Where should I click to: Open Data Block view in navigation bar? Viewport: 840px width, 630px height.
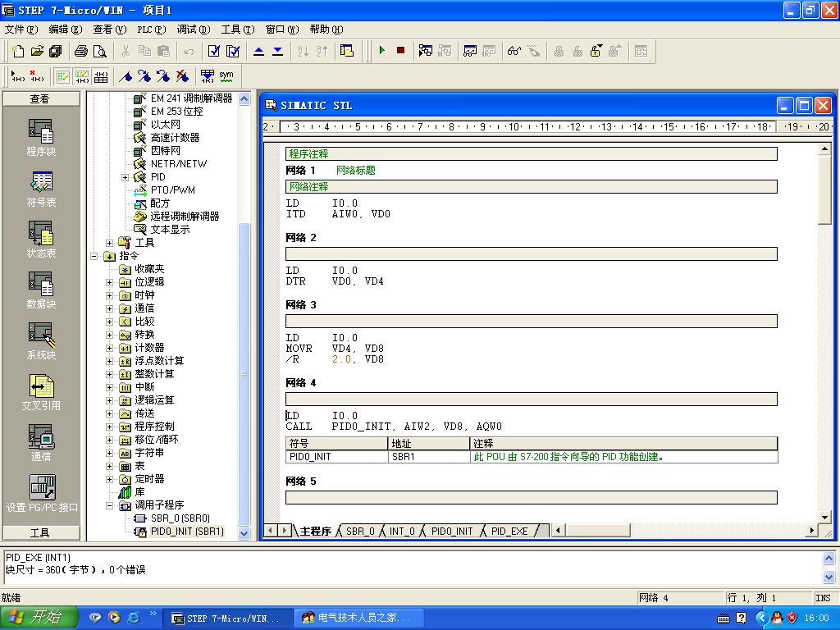click(41, 290)
